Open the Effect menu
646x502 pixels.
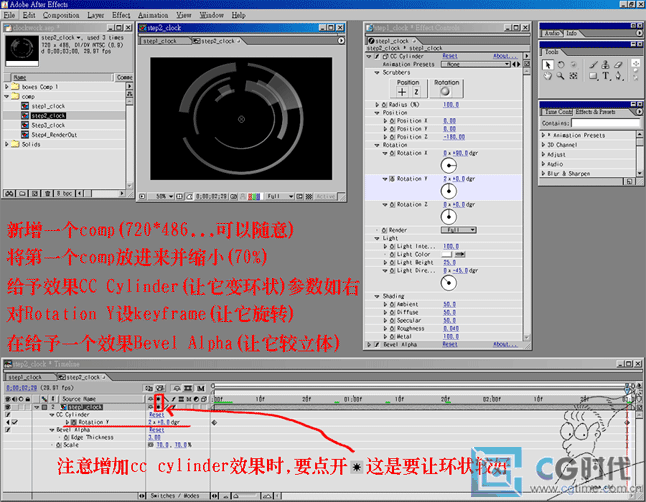(121, 15)
